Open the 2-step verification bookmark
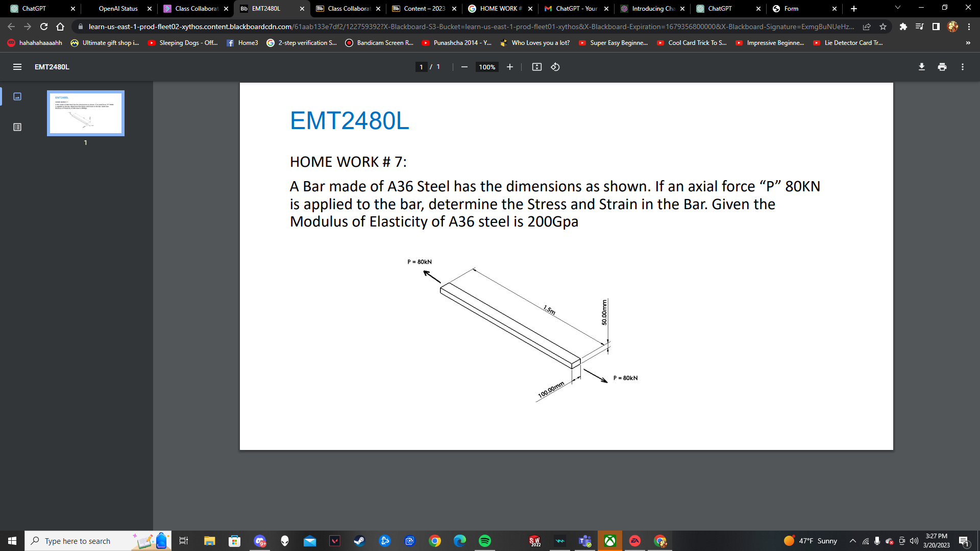980x551 pixels. 302,43
